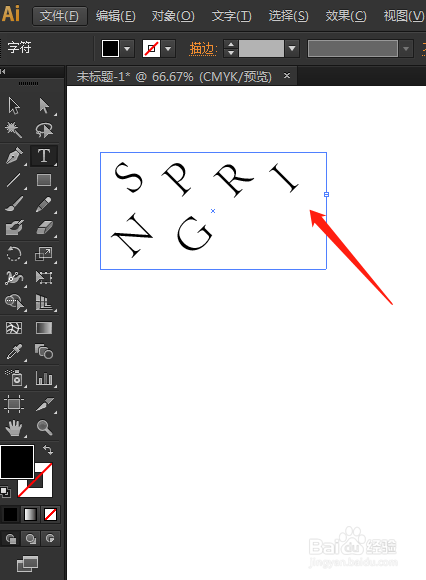
Task: Switch to the 未标题-1* document tab
Action: (x=174, y=77)
